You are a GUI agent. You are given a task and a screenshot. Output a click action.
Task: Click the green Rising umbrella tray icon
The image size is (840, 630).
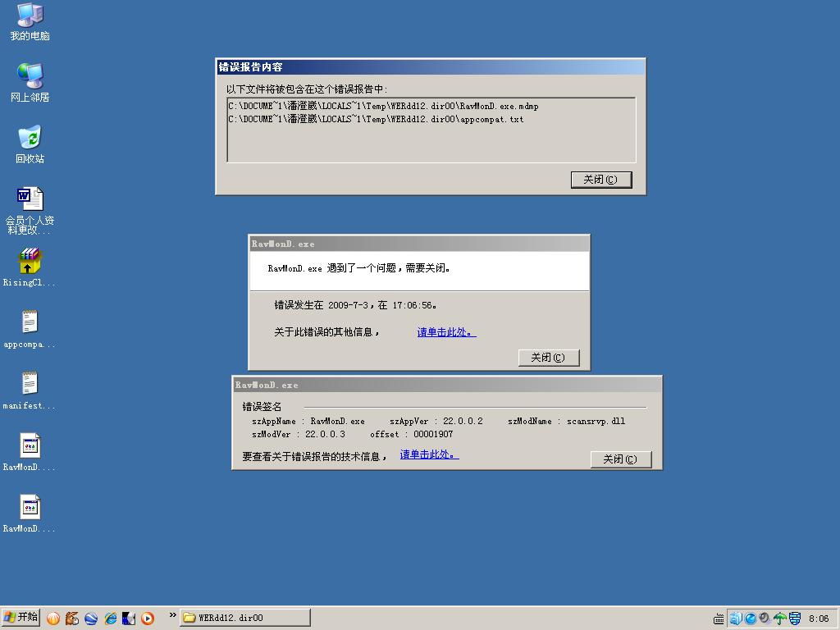[x=779, y=619]
